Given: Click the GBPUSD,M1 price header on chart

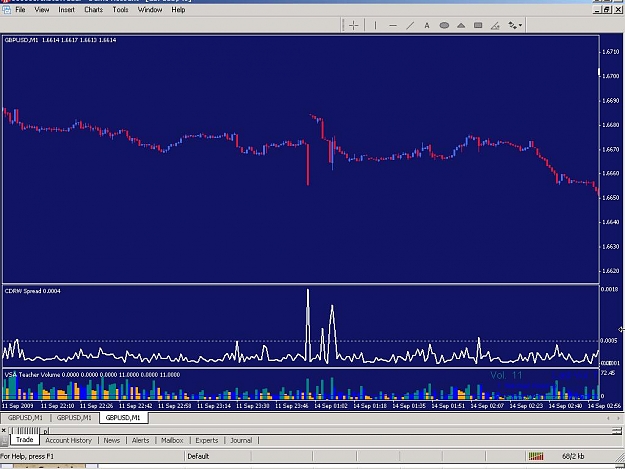Looking at the screenshot, I should pyautogui.click(x=60, y=40).
